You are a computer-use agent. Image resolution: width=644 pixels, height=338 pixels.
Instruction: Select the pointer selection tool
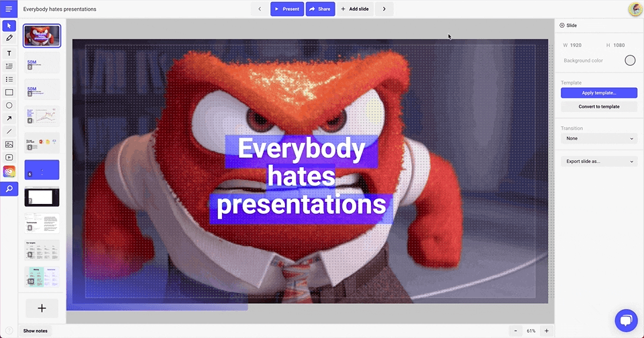pyautogui.click(x=9, y=25)
